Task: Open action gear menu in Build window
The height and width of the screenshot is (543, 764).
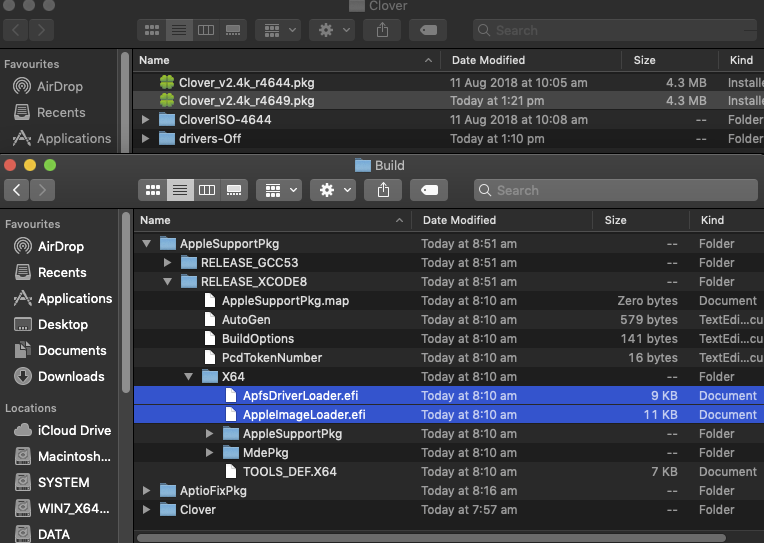Action: pos(333,190)
